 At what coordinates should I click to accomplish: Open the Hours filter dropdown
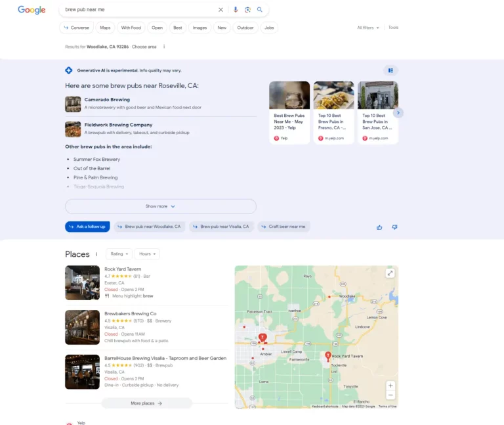(147, 254)
